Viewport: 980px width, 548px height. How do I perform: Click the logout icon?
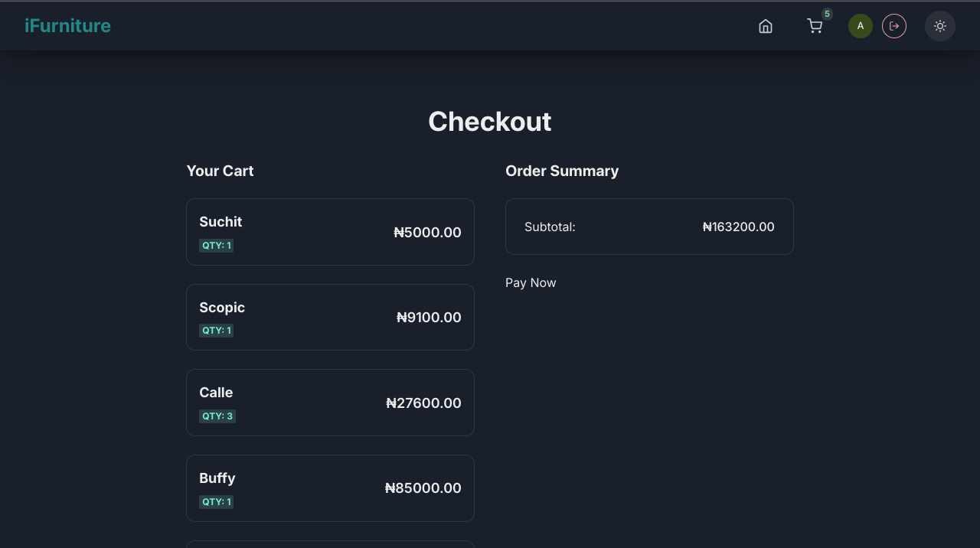click(x=894, y=26)
